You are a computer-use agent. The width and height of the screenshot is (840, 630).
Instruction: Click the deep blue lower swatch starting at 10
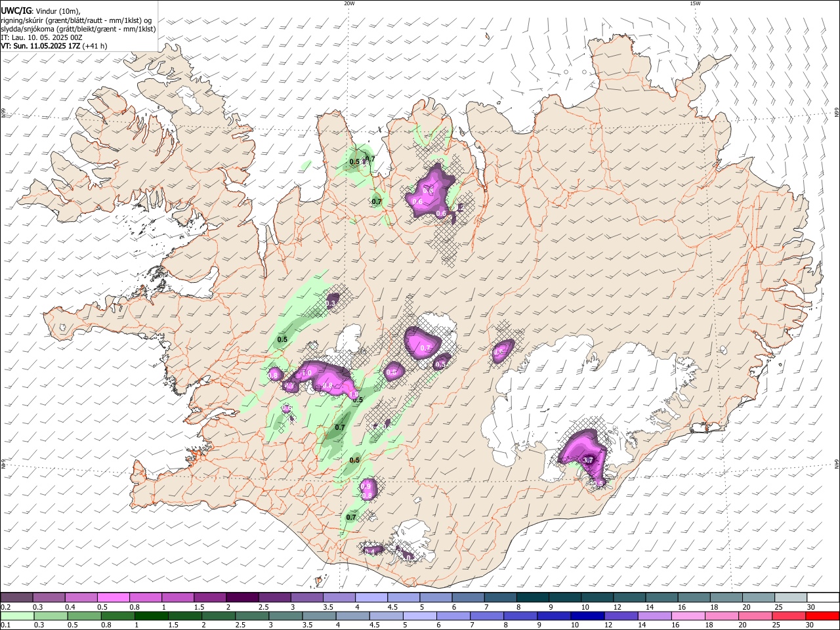[586, 616]
